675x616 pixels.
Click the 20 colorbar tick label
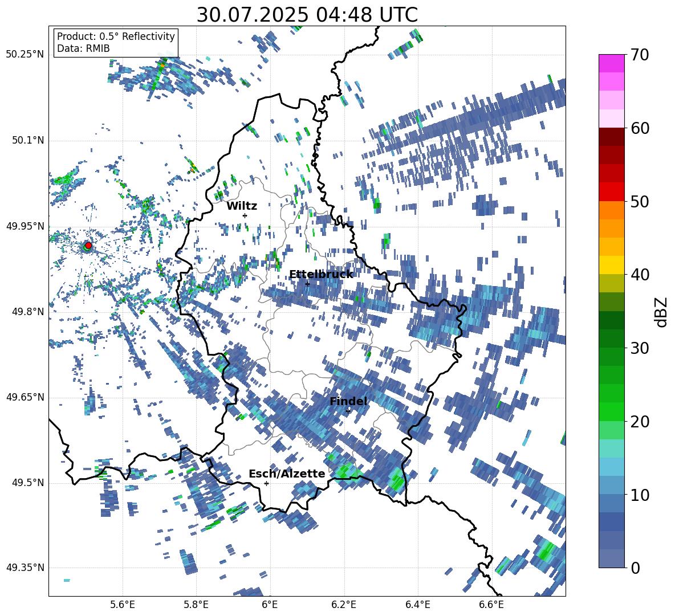639,422
